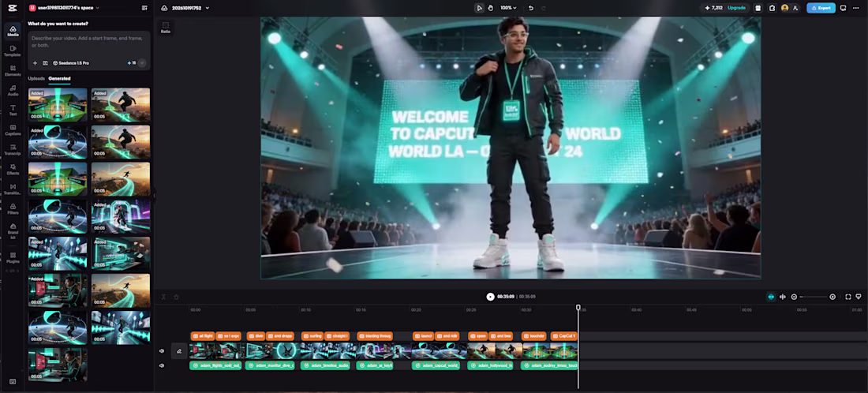Open the Effects panel

click(x=13, y=170)
